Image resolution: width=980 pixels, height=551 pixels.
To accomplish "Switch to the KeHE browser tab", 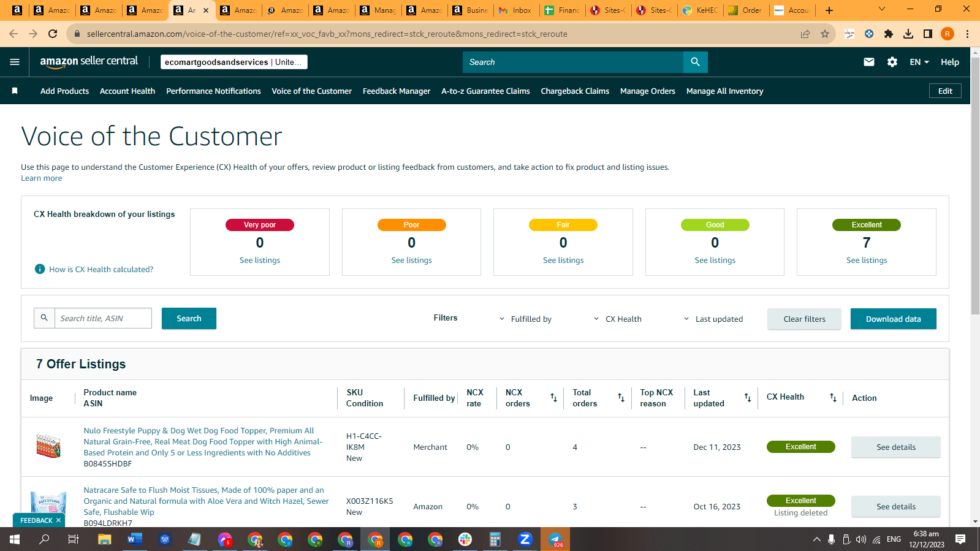I will 701,10.
